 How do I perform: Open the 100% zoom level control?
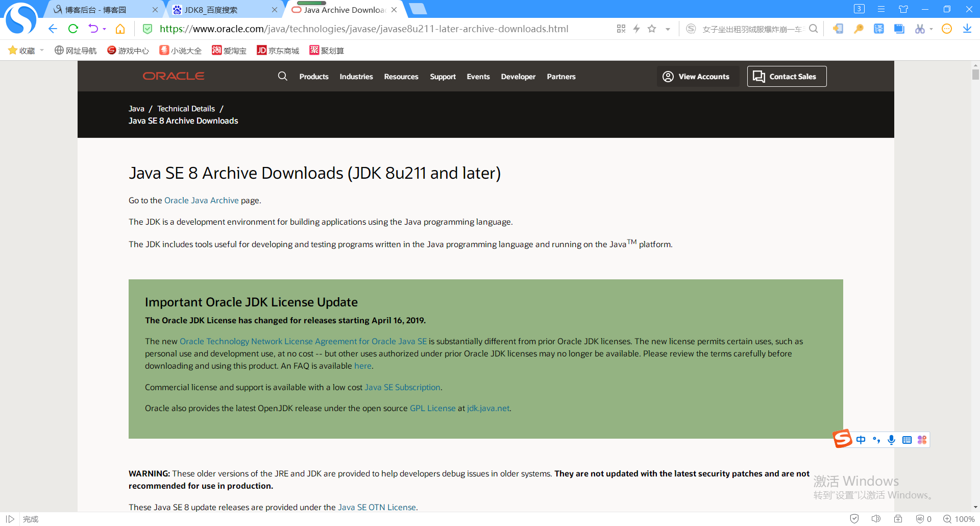pyautogui.click(x=959, y=519)
